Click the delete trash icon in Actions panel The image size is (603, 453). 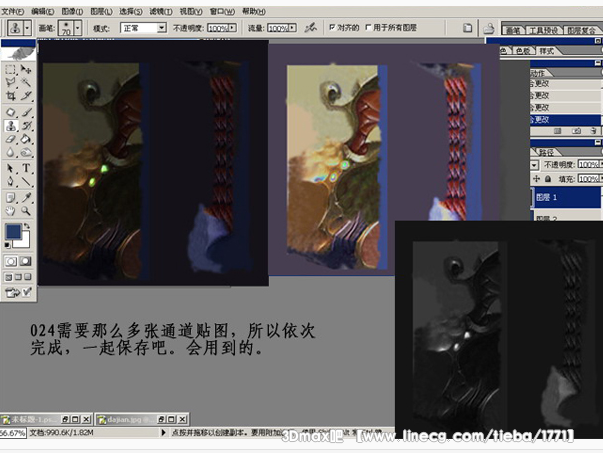pyautogui.click(x=593, y=131)
